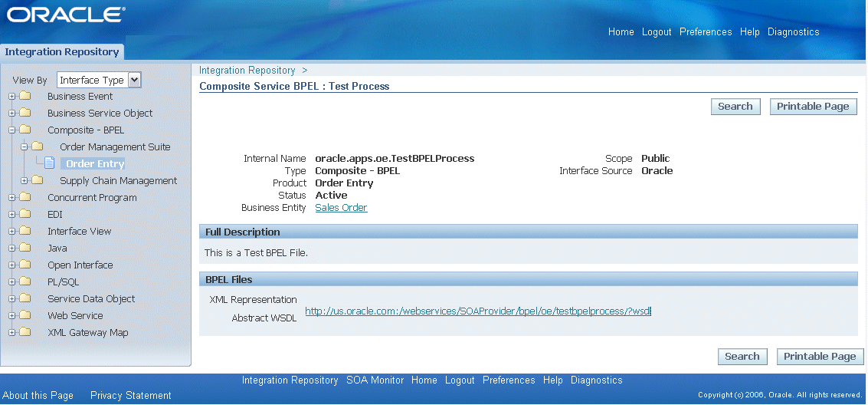Image resolution: width=868 pixels, height=405 pixels.
Task: Expand the PL/SQL tree node
Action: pos(11,282)
